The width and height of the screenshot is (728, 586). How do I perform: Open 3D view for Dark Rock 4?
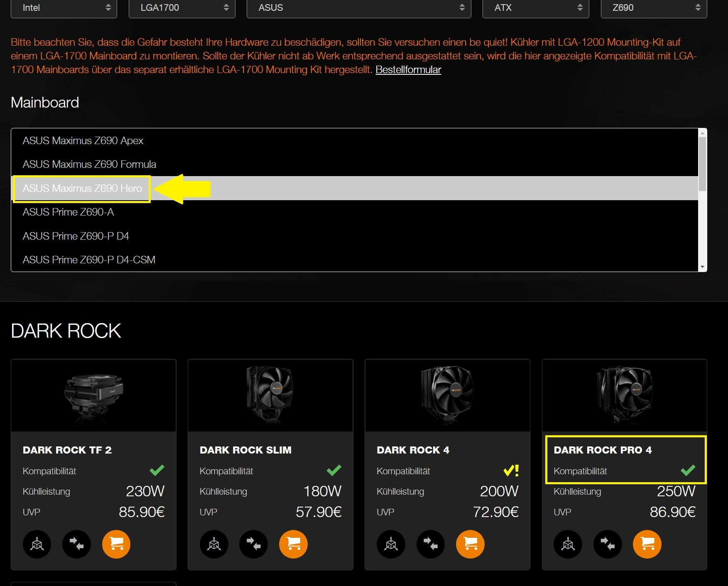[391, 544]
